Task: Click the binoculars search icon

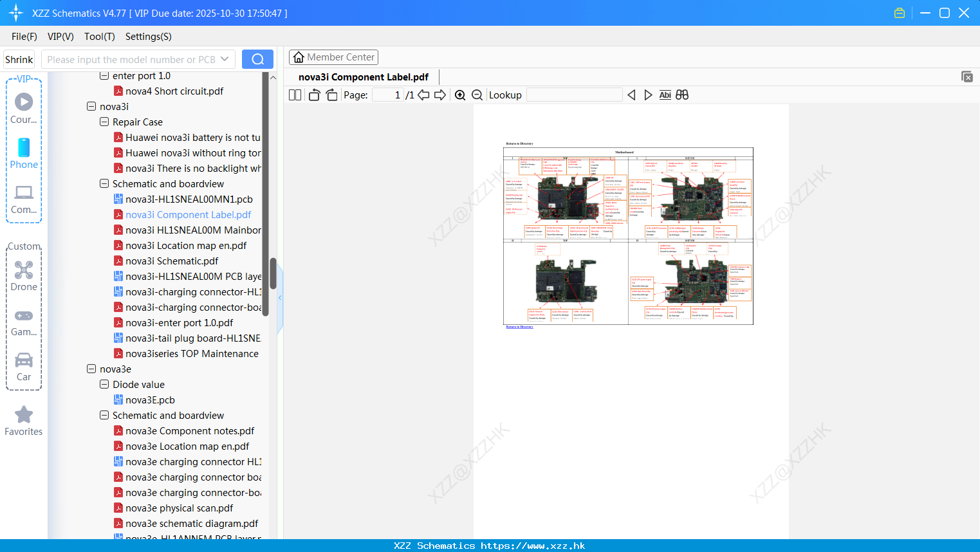Action: tap(682, 95)
